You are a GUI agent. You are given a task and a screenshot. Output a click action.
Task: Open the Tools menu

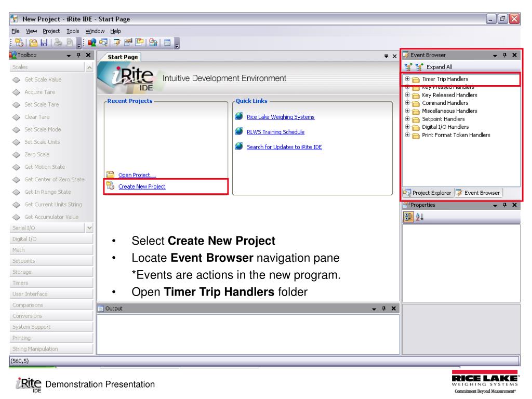tap(73, 31)
